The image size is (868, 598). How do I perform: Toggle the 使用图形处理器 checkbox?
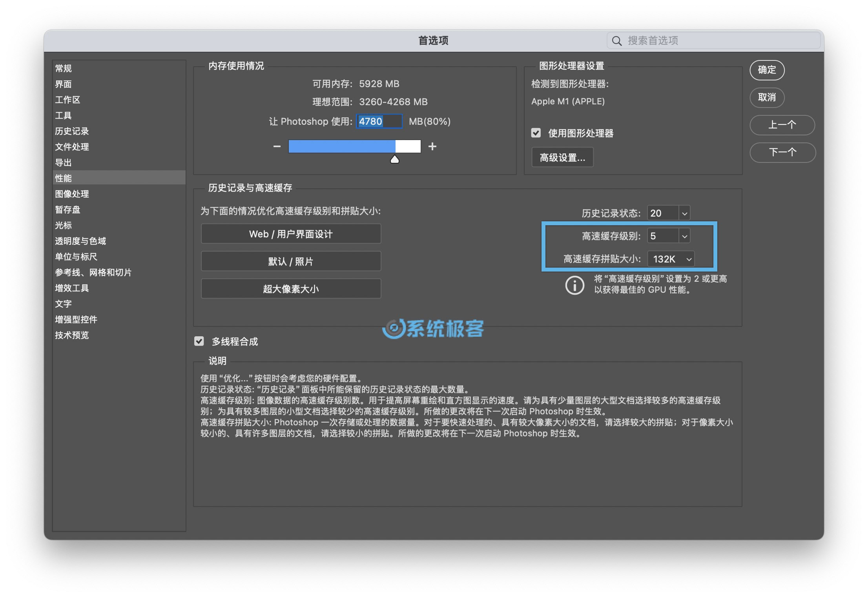(536, 133)
